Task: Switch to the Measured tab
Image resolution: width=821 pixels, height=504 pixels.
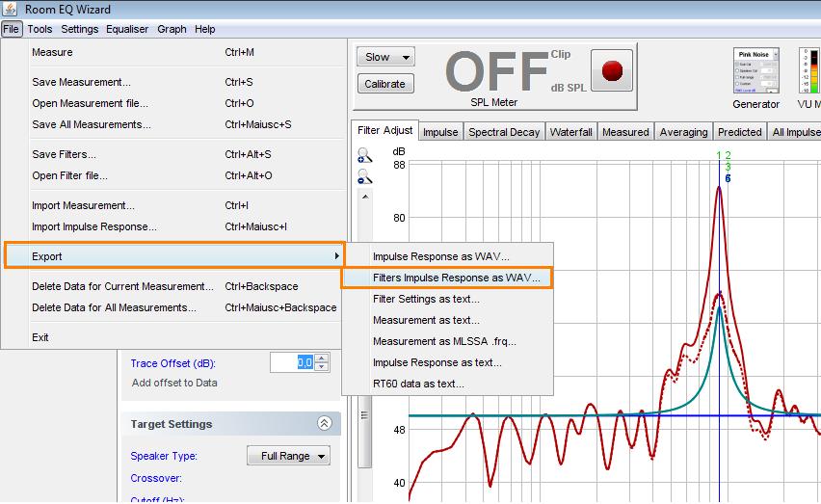Action: (625, 132)
